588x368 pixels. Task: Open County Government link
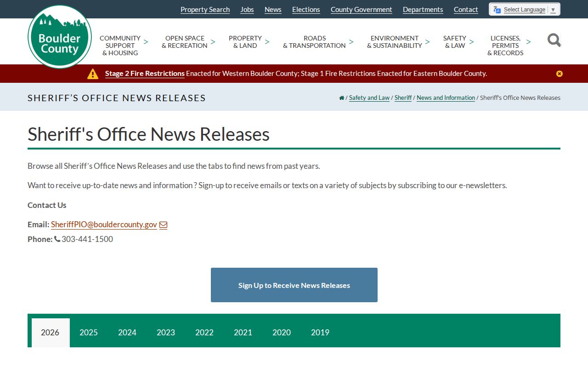362,10
